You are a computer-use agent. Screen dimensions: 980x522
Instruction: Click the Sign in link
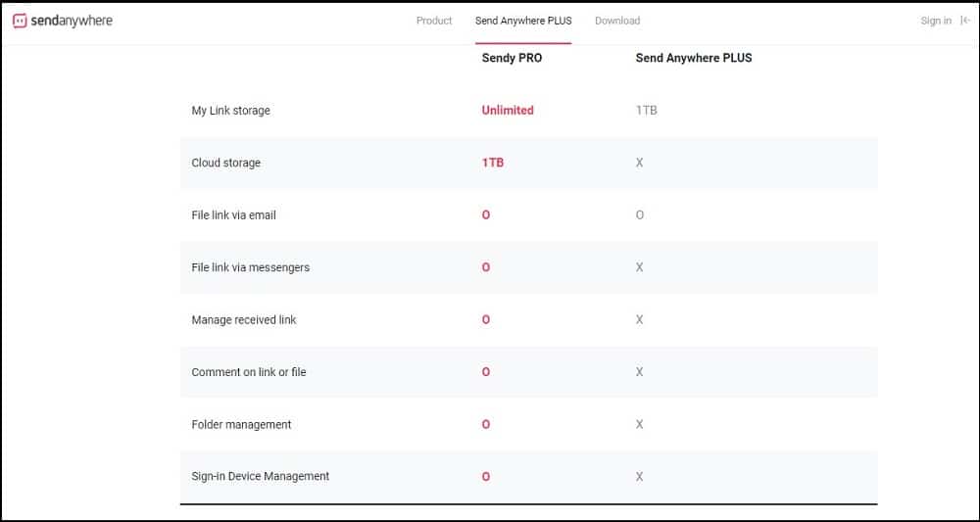936,21
